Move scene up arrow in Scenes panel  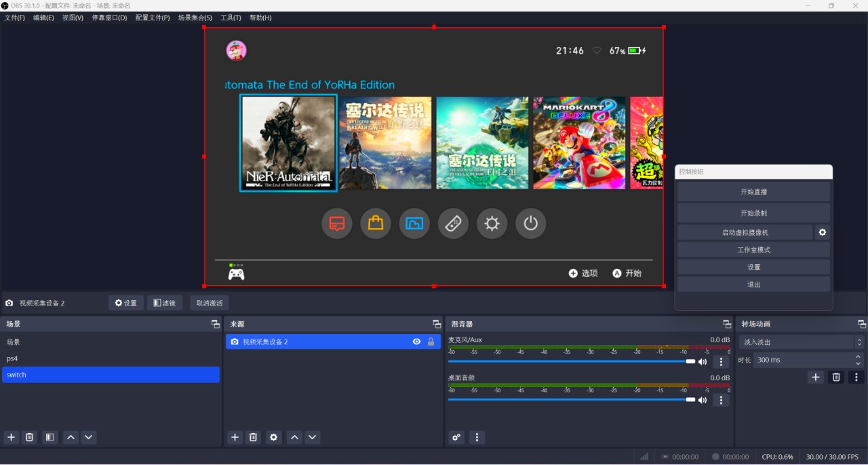pos(71,437)
